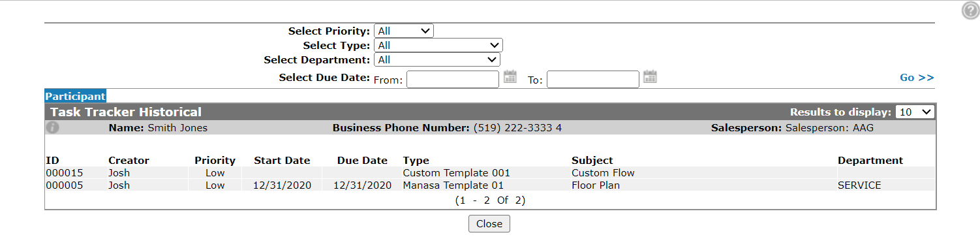980x239 pixels.
Task: Sort by Priority column header
Action: click(x=215, y=161)
